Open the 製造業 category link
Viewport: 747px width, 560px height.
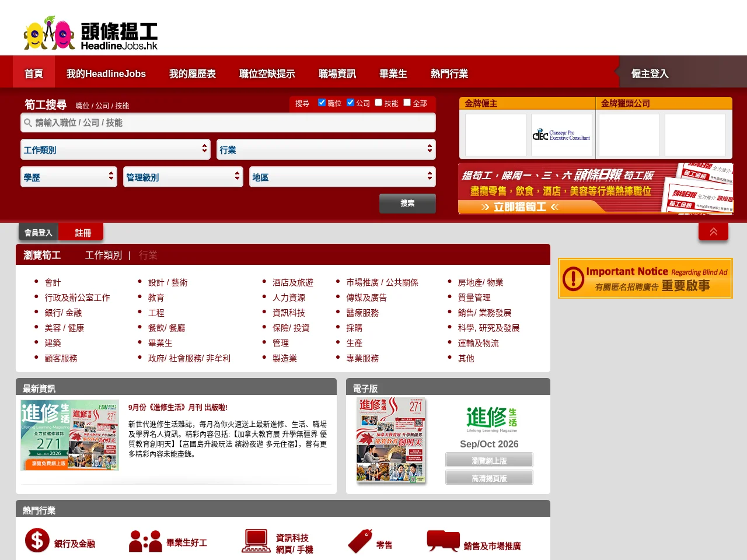285,358
